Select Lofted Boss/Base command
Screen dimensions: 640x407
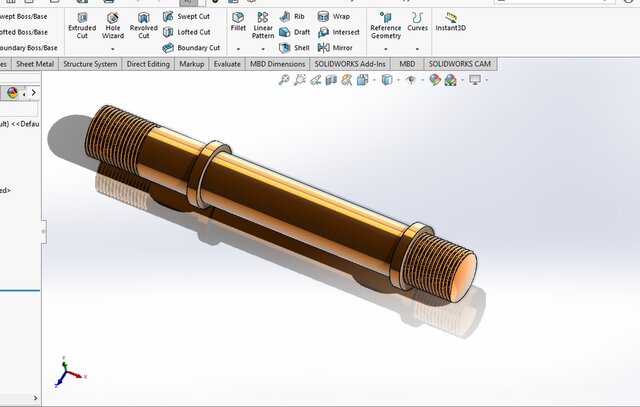coord(23,32)
